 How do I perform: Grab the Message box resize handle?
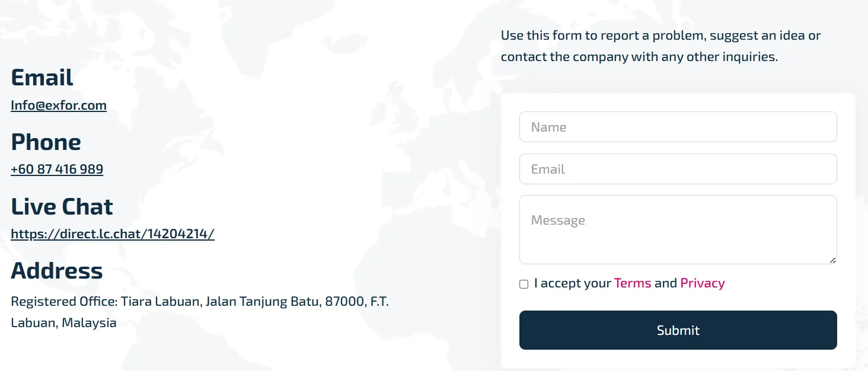832,260
